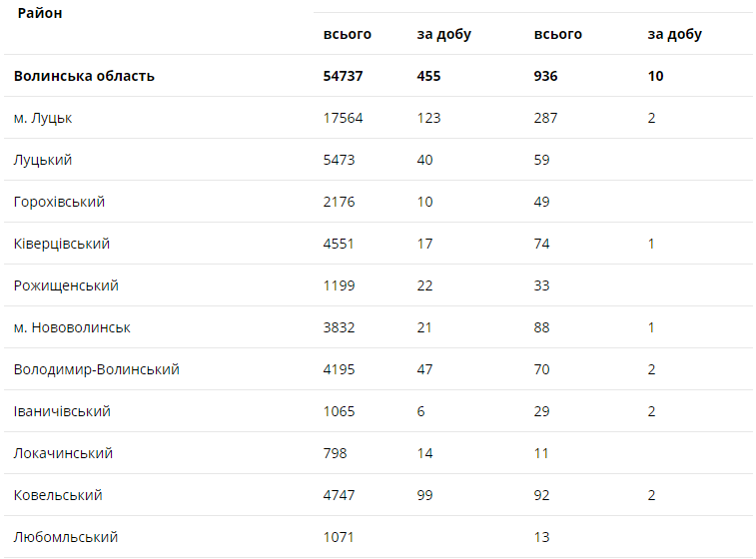The width and height of the screenshot is (756, 559).
Task: Select the 17564 total for Луцьк
Action: pos(344,118)
